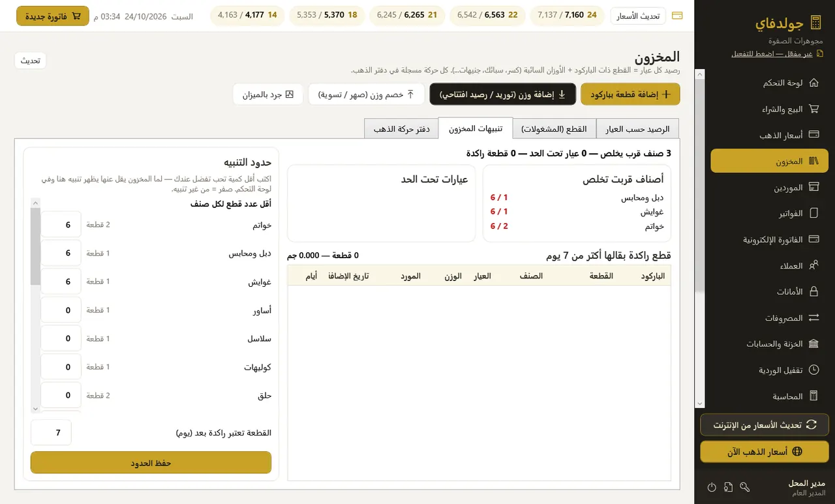835x504 pixels.
Task: Open جرد بالميزان scale inventory
Action: pos(268,94)
